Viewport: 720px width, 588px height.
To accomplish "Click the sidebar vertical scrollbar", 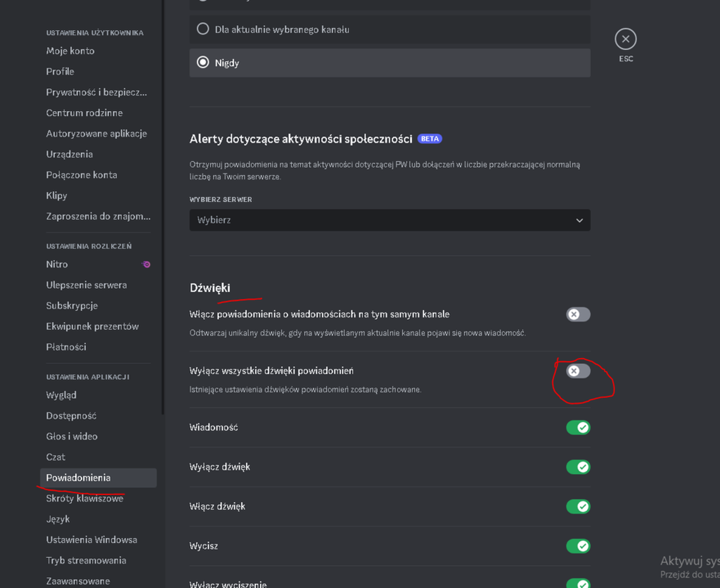I will (162, 207).
